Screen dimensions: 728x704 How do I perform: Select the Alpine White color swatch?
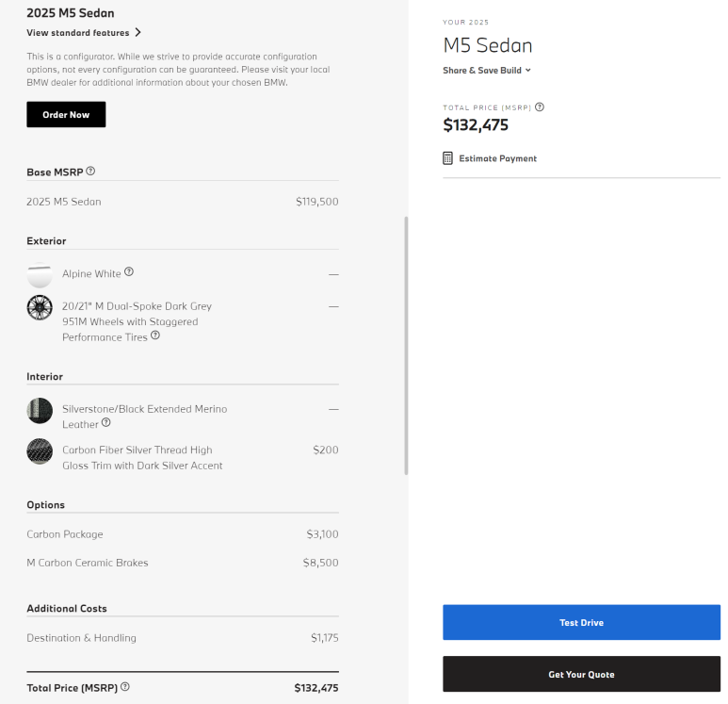pyautogui.click(x=40, y=274)
